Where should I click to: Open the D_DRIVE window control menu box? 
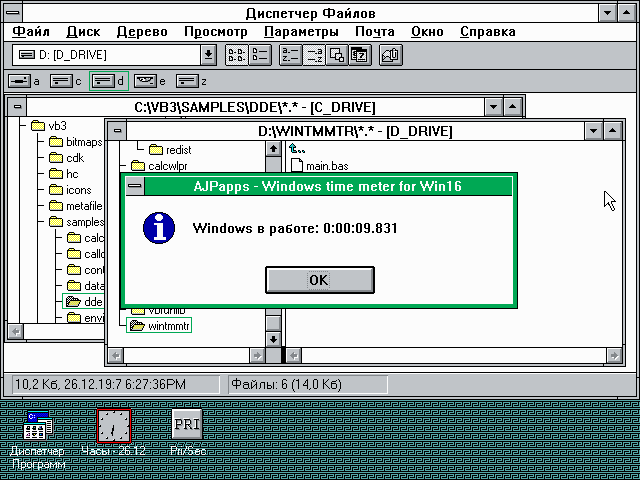coord(118,131)
